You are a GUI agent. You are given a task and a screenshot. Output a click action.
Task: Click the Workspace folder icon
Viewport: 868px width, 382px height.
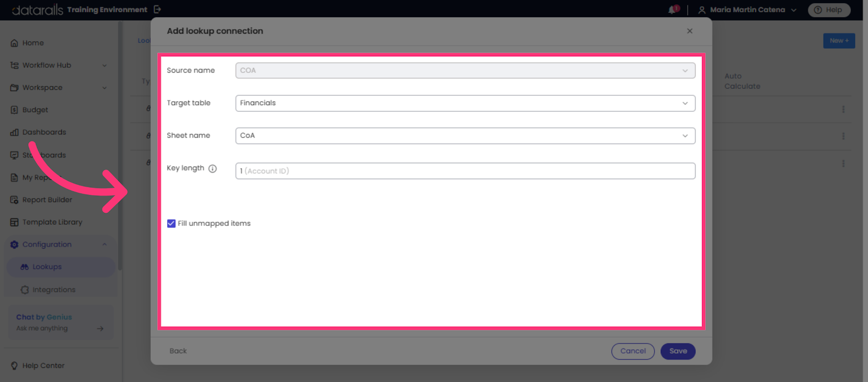click(x=15, y=88)
